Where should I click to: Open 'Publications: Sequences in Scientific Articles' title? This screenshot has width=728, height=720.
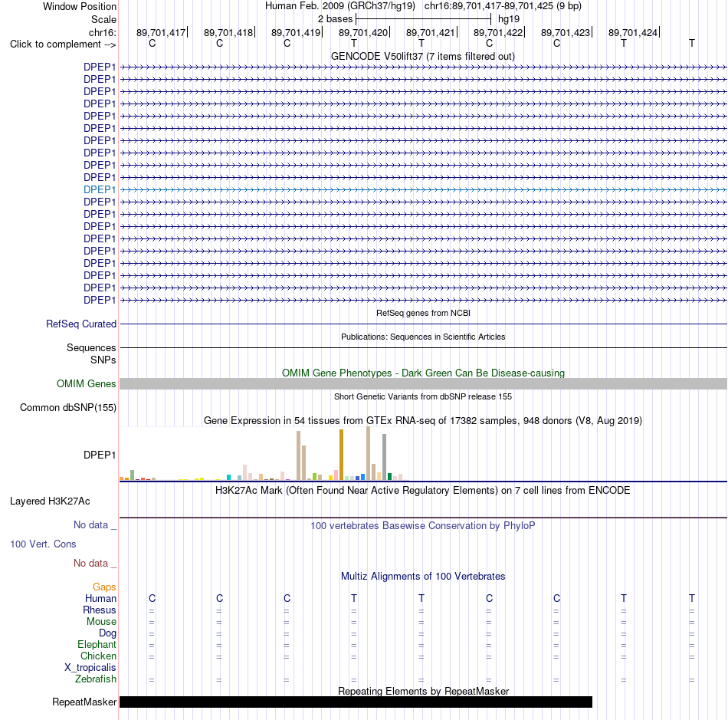tap(423, 337)
